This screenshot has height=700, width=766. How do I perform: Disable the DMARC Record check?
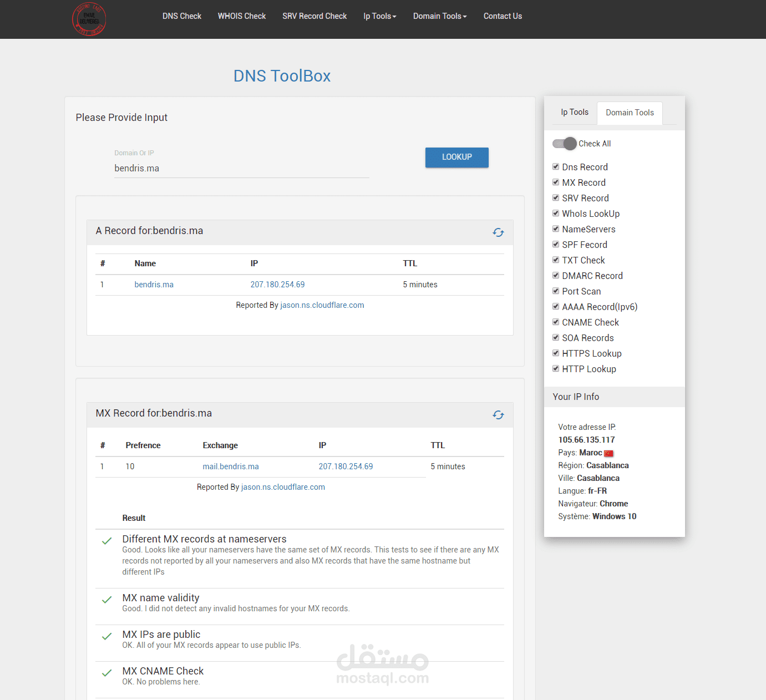556,275
